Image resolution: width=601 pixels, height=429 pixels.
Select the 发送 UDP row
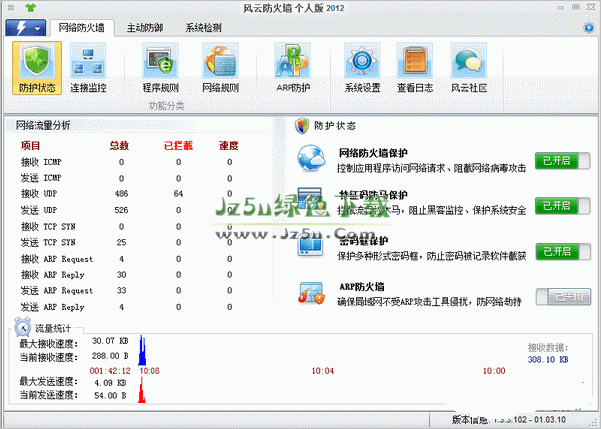(x=127, y=210)
